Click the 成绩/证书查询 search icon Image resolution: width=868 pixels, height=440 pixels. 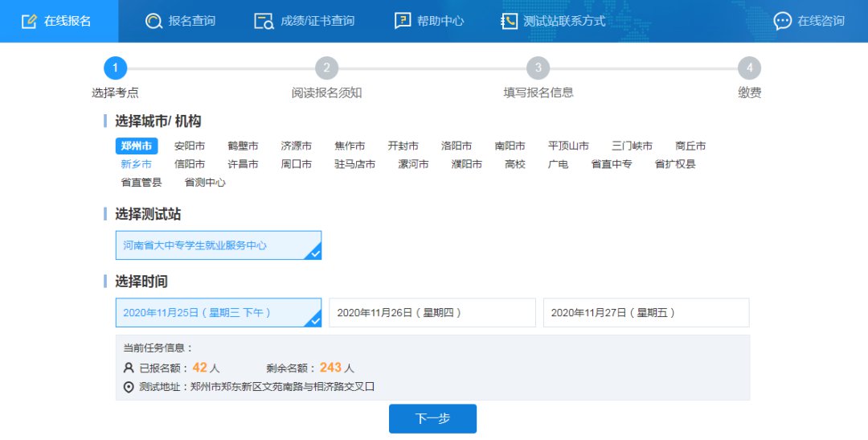point(264,21)
